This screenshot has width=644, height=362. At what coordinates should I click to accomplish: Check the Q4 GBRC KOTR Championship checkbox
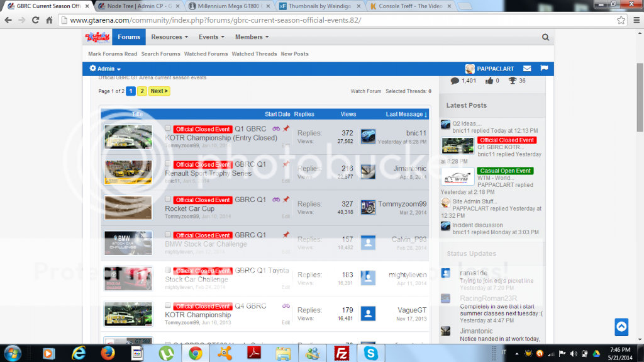[x=168, y=306]
